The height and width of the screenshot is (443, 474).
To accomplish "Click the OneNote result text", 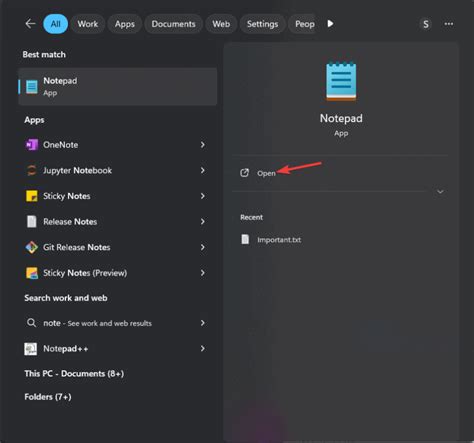I will tap(61, 145).
